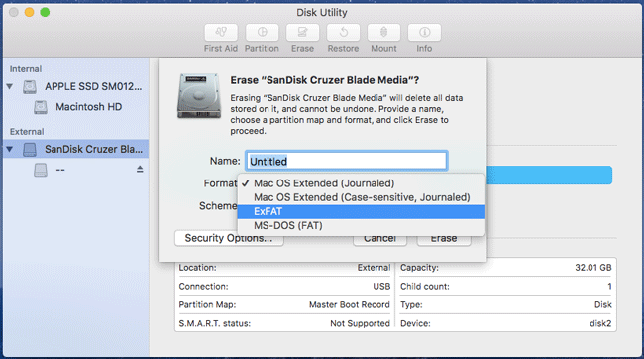
Task: Select the unnamed volume under SanDisk
Action: tap(41, 170)
